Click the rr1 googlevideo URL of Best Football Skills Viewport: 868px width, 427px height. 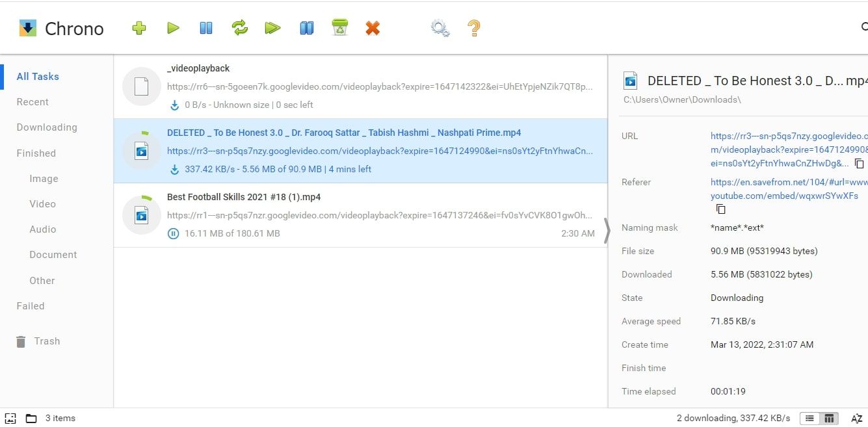coord(380,215)
